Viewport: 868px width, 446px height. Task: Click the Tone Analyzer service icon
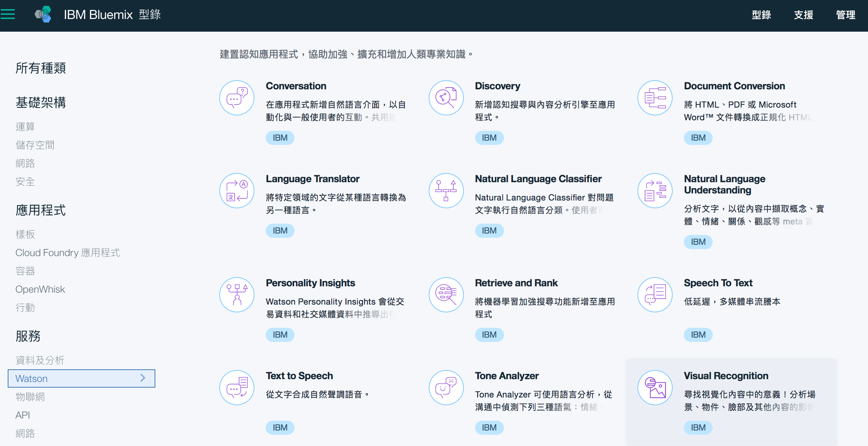[446, 388]
